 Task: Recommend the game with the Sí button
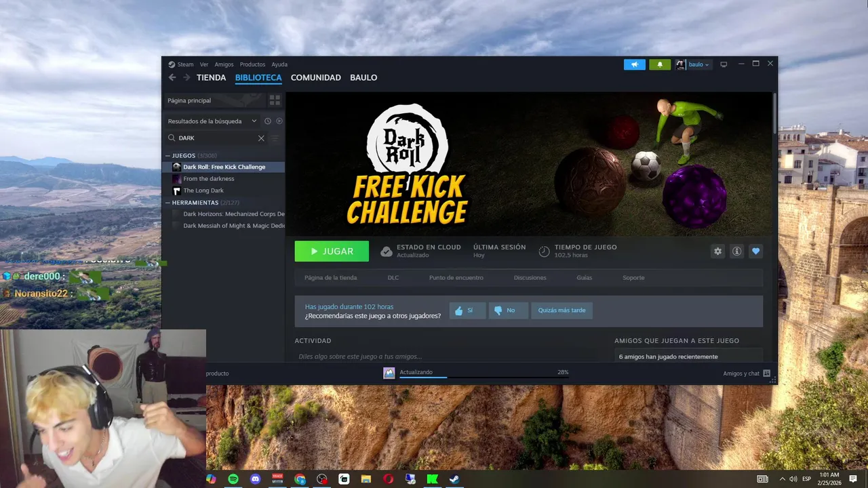(x=467, y=310)
